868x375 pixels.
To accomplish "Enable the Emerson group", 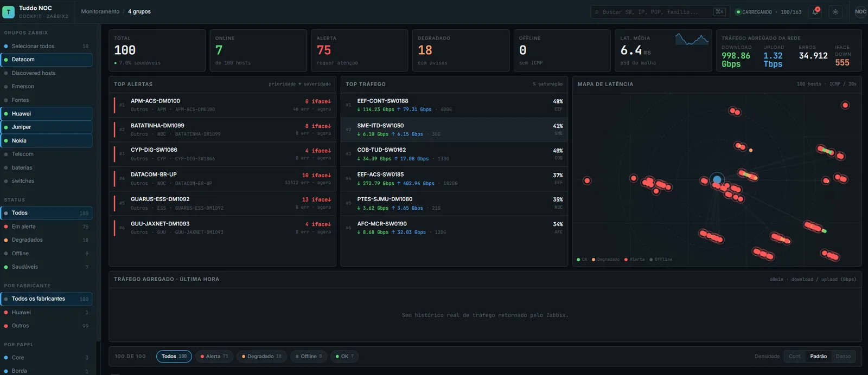I will 47,86.
